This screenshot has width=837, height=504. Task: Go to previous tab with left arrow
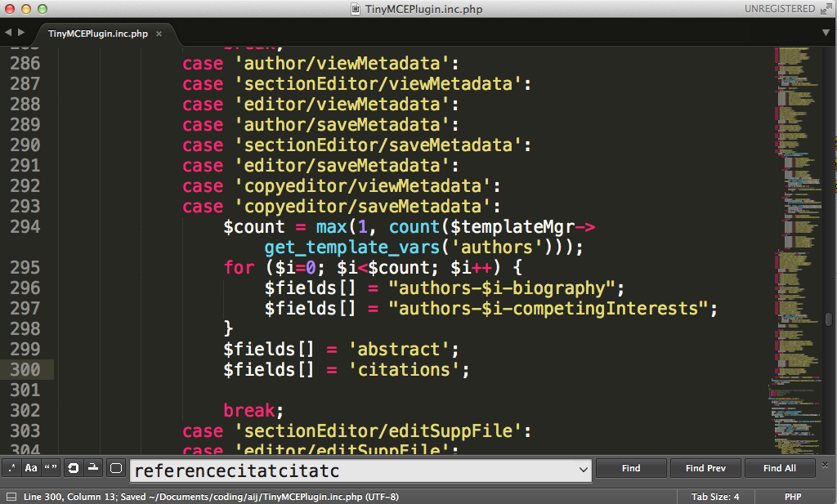(8, 33)
